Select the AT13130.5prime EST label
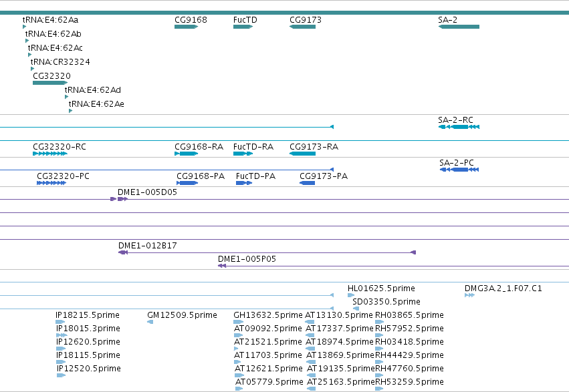The image size is (569, 392). [339, 315]
